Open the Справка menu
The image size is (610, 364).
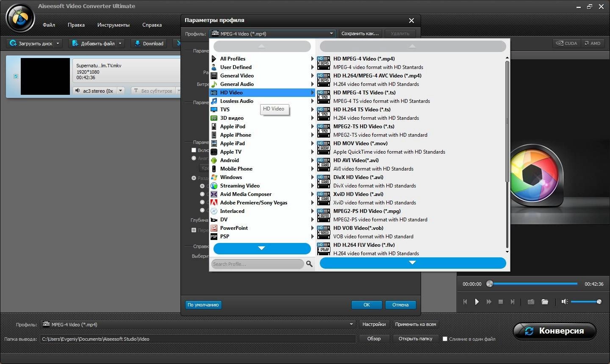[x=152, y=25]
